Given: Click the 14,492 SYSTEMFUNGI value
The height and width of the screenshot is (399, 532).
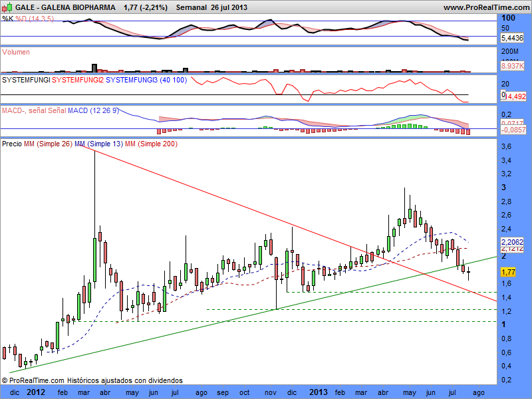Looking at the screenshot, I should tap(516, 96).
